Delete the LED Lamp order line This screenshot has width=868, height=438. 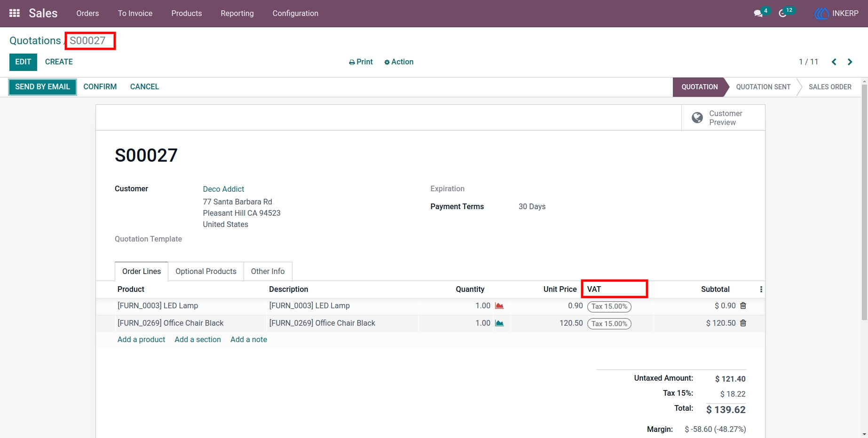click(x=743, y=305)
